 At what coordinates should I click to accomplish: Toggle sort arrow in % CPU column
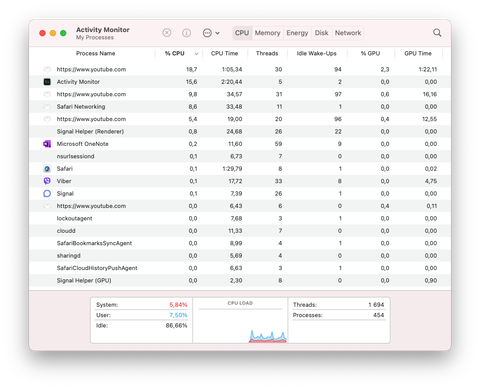196,54
